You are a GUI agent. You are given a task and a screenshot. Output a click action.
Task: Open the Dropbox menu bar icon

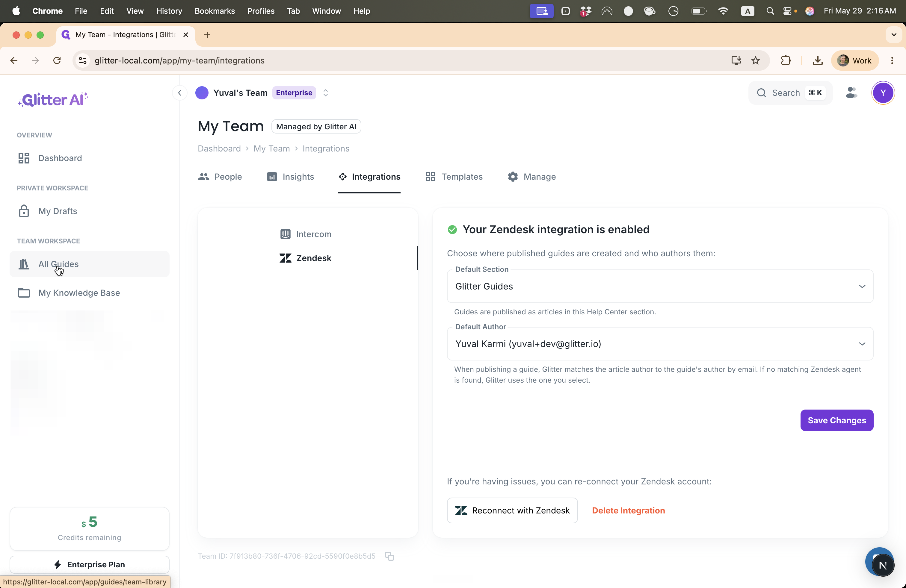[x=585, y=11]
